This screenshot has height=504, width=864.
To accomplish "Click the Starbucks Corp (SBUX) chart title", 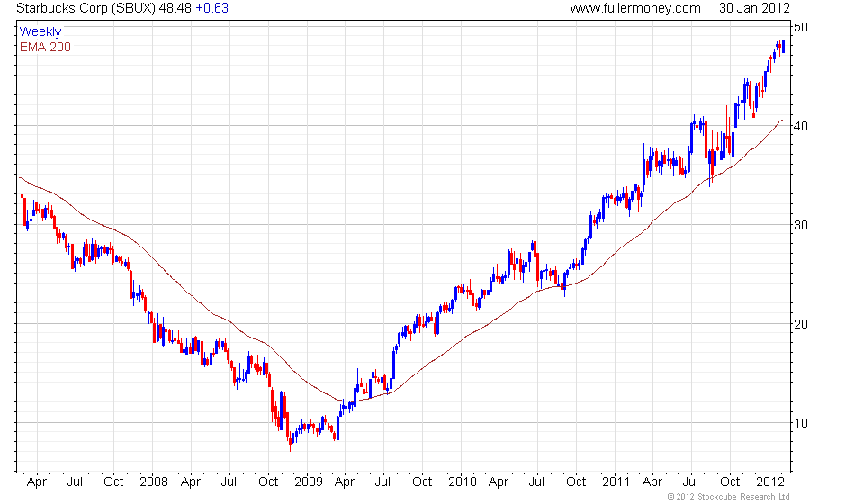I will pyautogui.click(x=86, y=8).
